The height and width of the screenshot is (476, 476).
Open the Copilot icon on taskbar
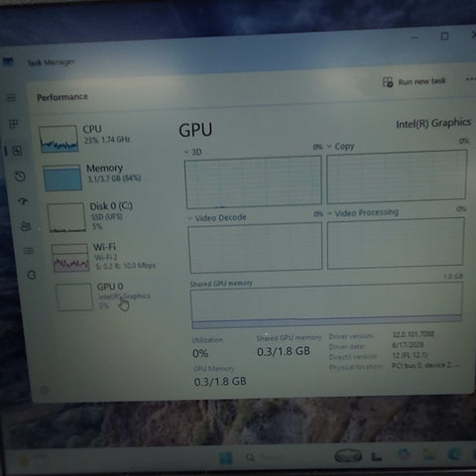[403, 455]
